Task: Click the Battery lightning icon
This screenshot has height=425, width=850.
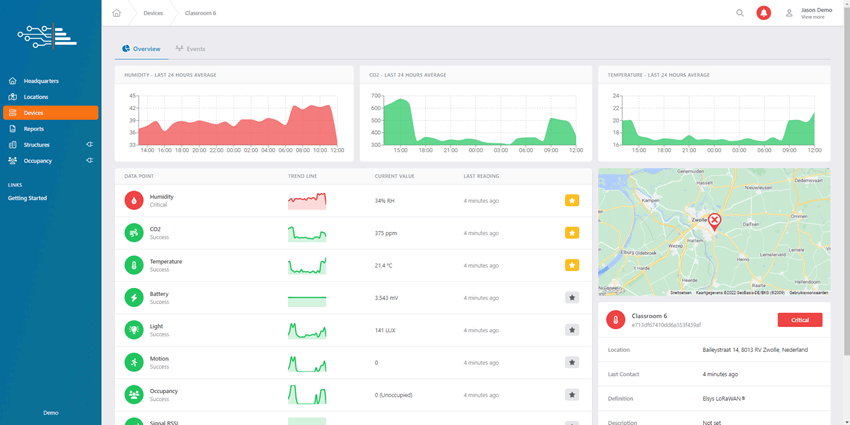Action: (134, 298)
